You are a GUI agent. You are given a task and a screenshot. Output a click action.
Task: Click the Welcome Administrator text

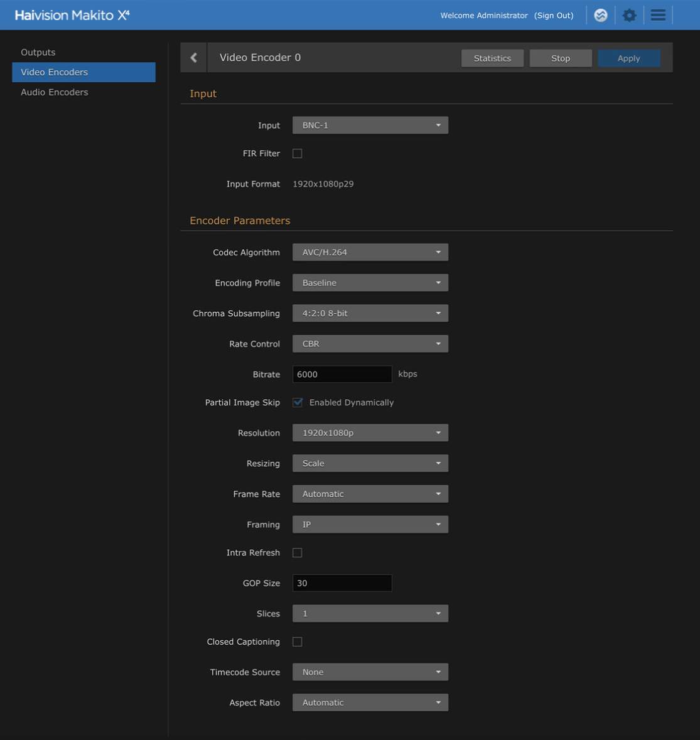484,16
